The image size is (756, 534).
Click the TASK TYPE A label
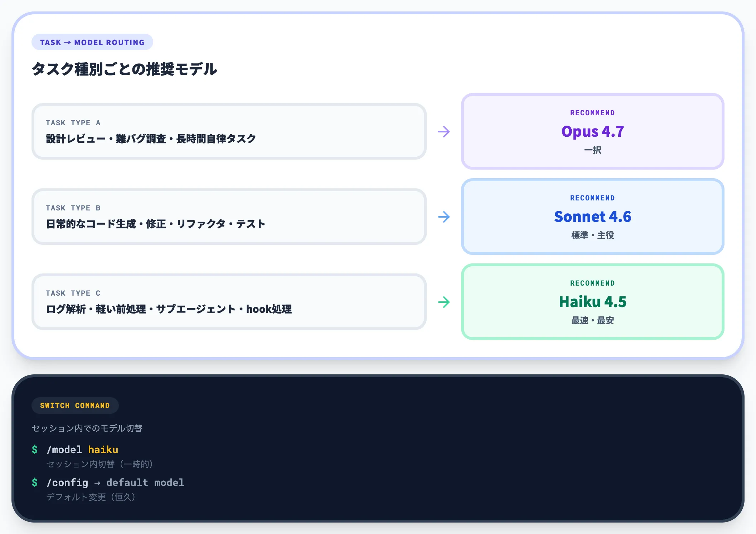click(x=73, y=123)
